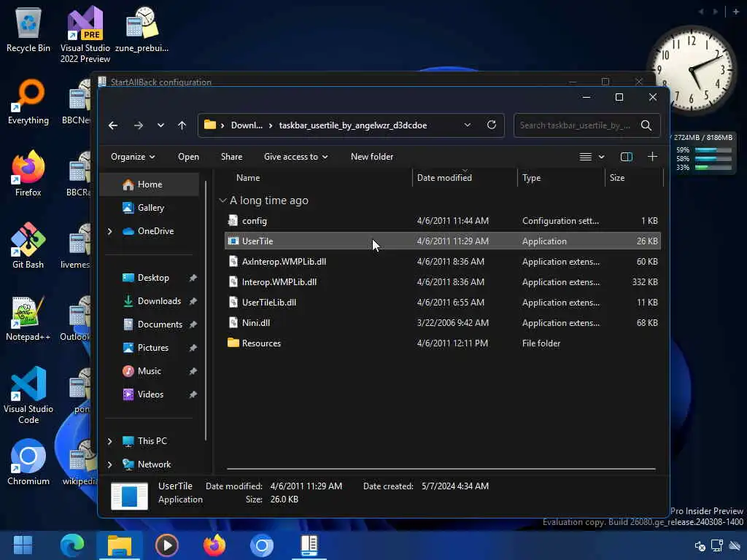This screenshot has height=560, width=747.
Task: Select Network in navigation pane
Action: point(154,464)
